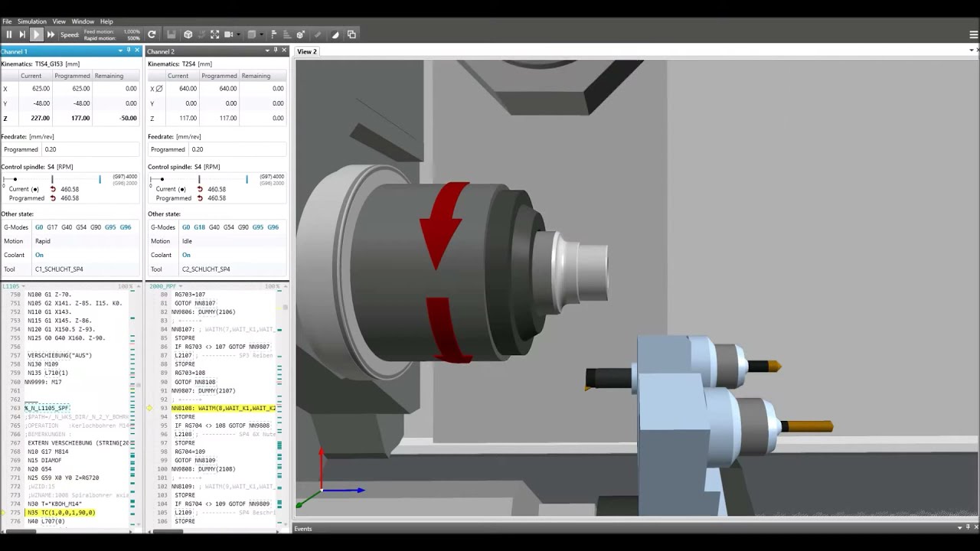Click the half-shaded circle icon
This screenshot has width=980, height=551.
click(x=335, y=34)
